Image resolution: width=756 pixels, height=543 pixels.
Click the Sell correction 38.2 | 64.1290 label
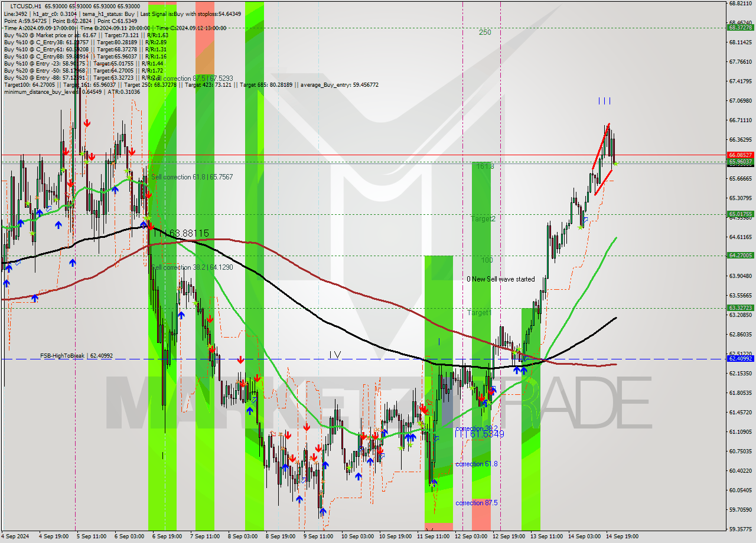coord(192,267)
